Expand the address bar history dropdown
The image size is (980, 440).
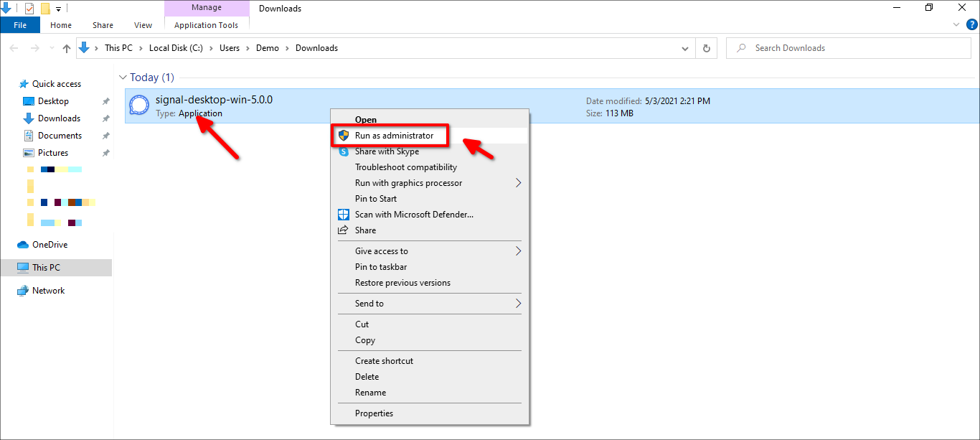[x=685, y=48]
